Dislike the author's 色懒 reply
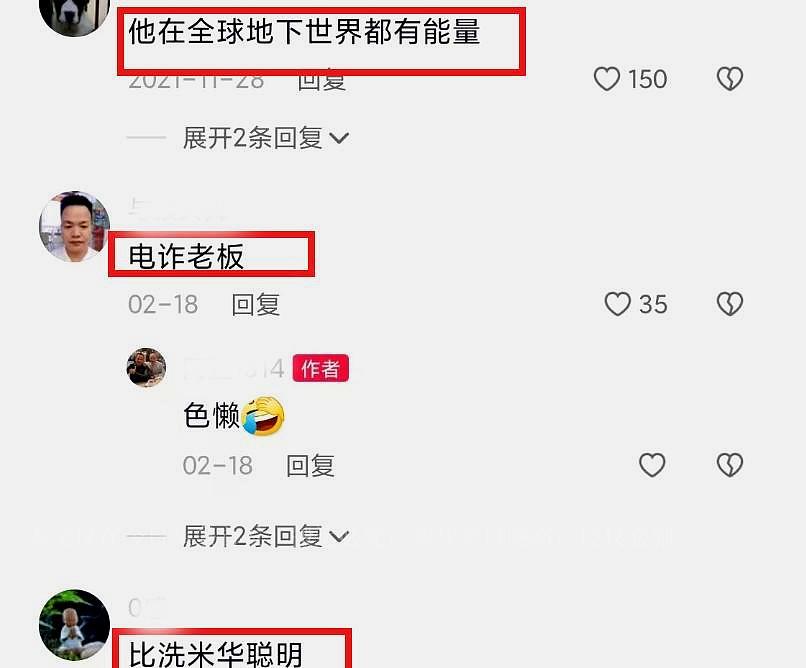This screenshot has height=668, width=806. (x=730, y=465)
